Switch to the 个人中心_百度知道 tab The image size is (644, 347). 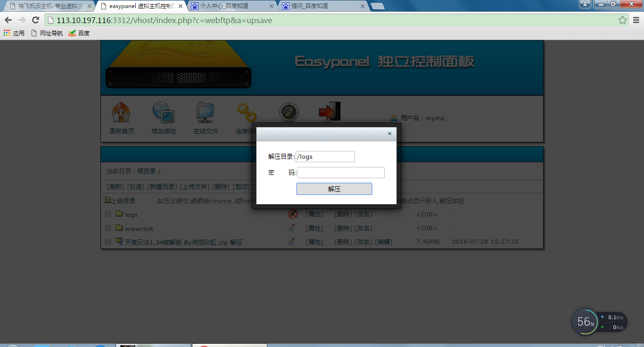(231, 6)
